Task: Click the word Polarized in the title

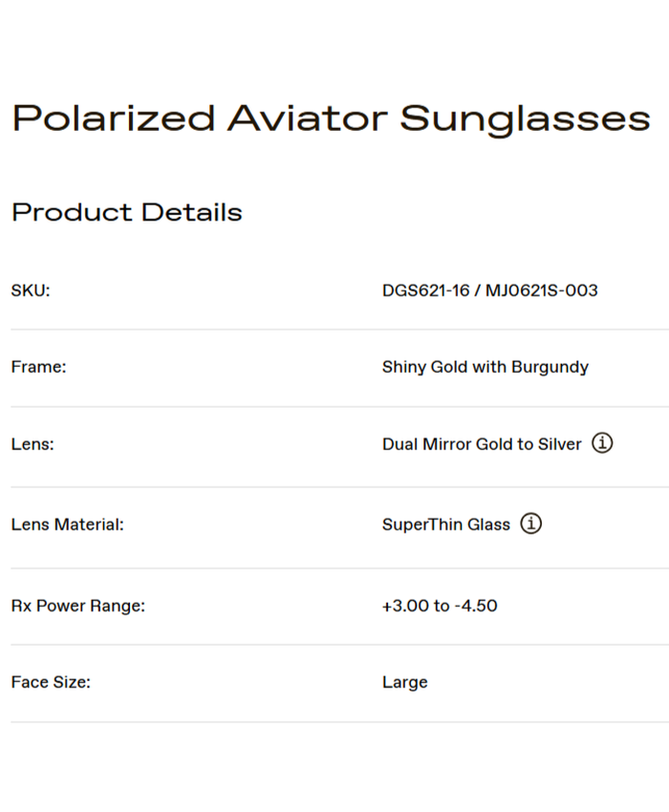Action: coord(114,118)
